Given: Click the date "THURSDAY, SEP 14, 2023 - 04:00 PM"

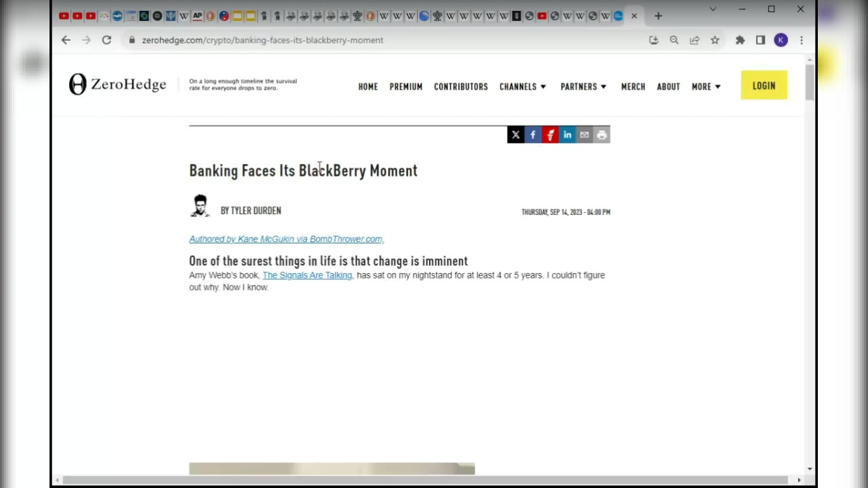Looking at the screenshot, I should (x=566, y=212).
